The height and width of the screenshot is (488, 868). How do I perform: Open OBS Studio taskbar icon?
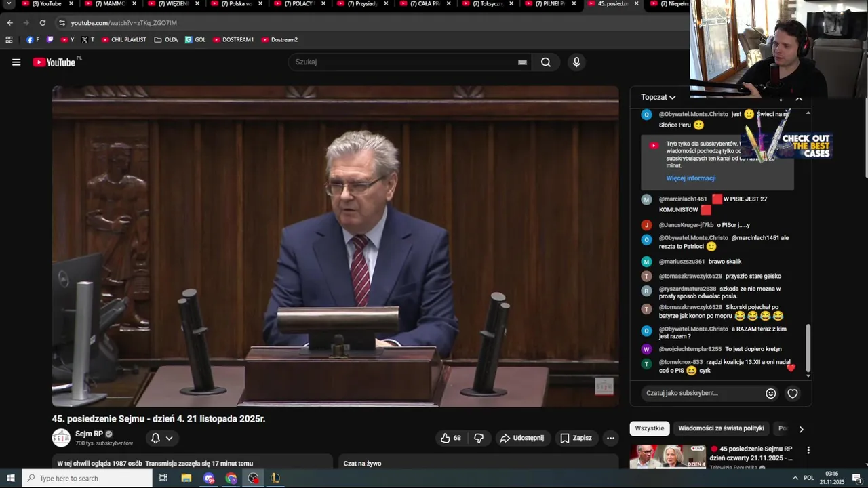coord(254,478)
